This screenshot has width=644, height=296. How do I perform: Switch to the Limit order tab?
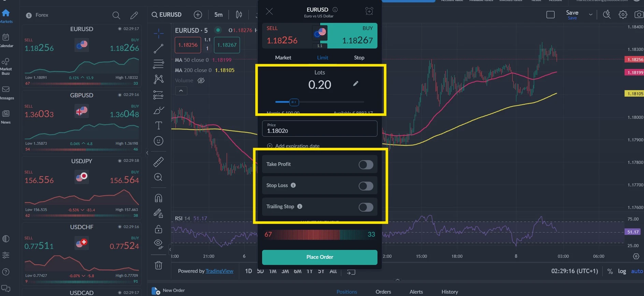pos(323,58)
